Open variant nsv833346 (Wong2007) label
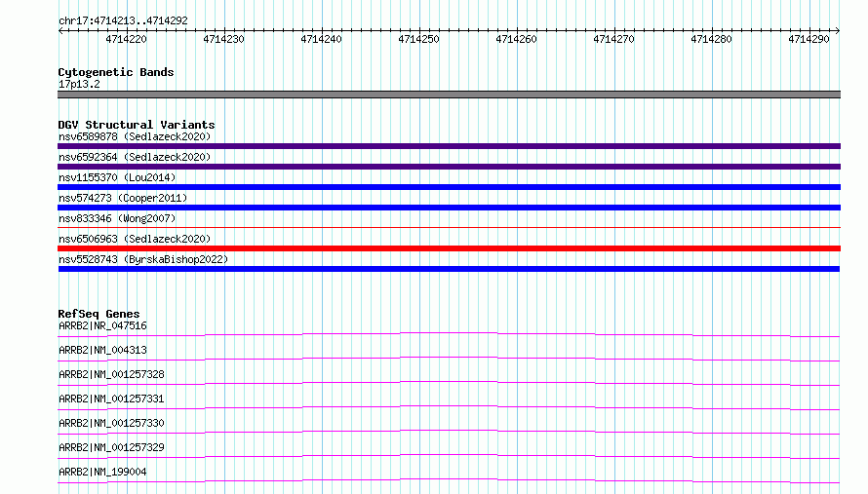The image size is (868, 494). (117, 218)
